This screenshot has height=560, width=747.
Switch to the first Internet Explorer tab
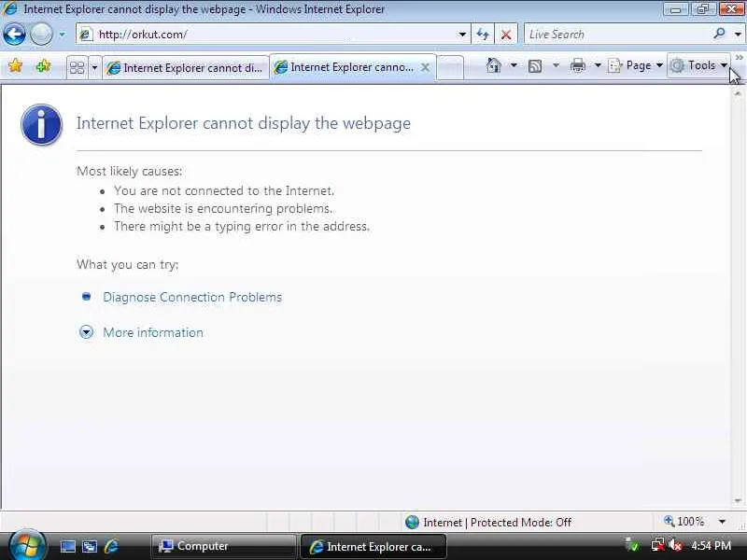[x=186, y=68]
